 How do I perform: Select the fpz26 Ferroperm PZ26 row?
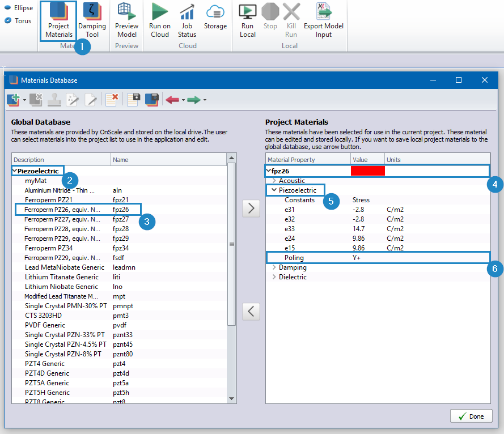click(x=119, y=210)
